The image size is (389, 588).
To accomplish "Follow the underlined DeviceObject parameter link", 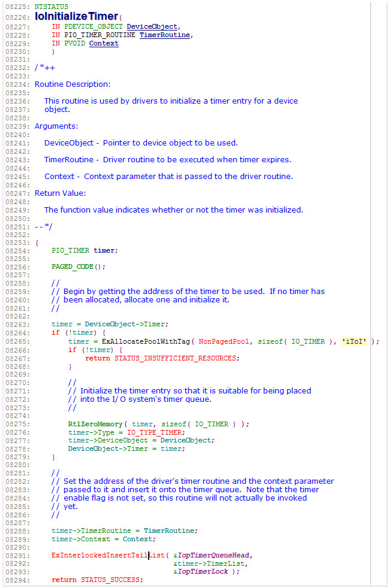I will coord(152,26).
